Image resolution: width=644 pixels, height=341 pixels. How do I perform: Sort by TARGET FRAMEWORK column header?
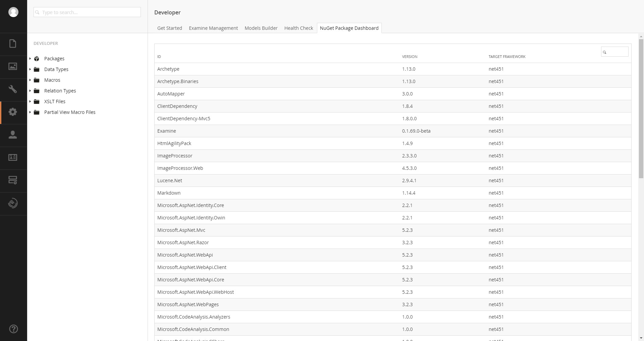click(507, 57)
